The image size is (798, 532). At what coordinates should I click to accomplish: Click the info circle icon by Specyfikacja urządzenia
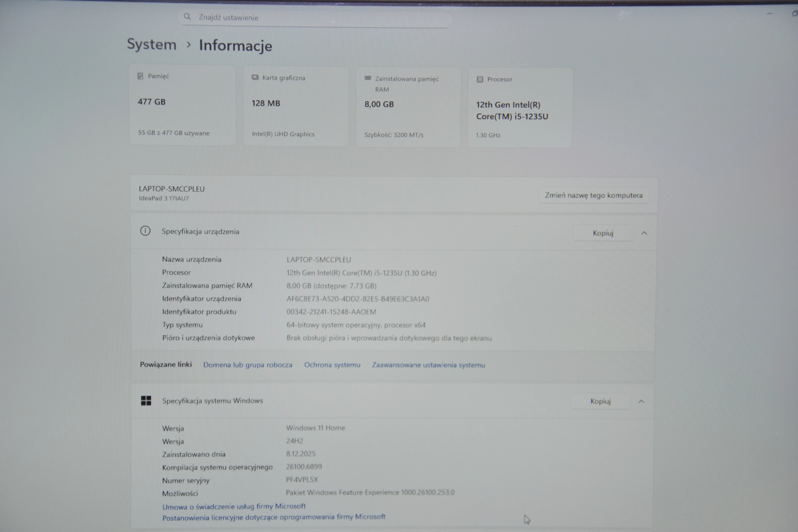145,231
